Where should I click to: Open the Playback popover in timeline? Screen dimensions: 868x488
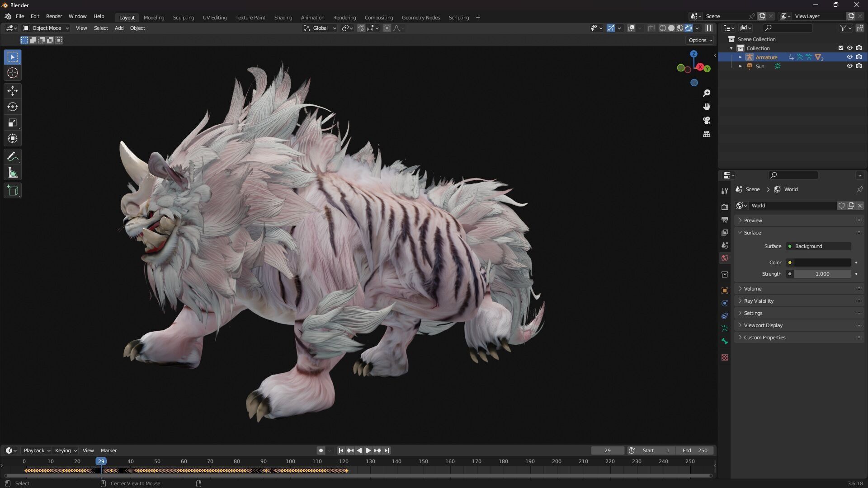coord(37,450)
